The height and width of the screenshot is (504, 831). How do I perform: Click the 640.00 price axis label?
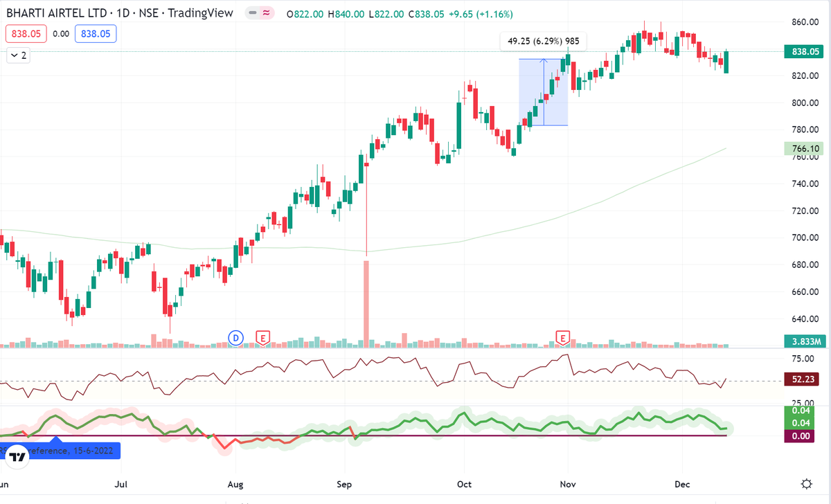coord(805,320)
